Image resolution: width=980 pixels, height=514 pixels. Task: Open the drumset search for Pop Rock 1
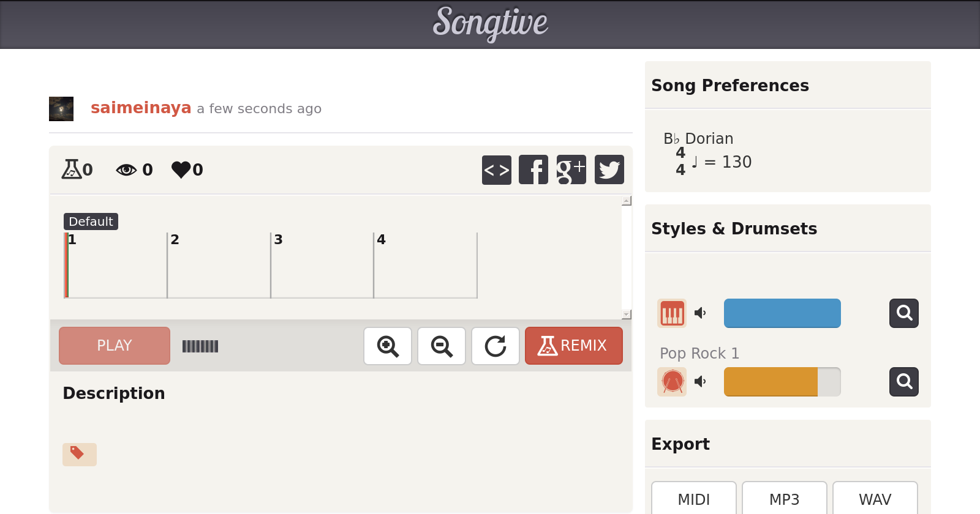(x=904, y=382)
